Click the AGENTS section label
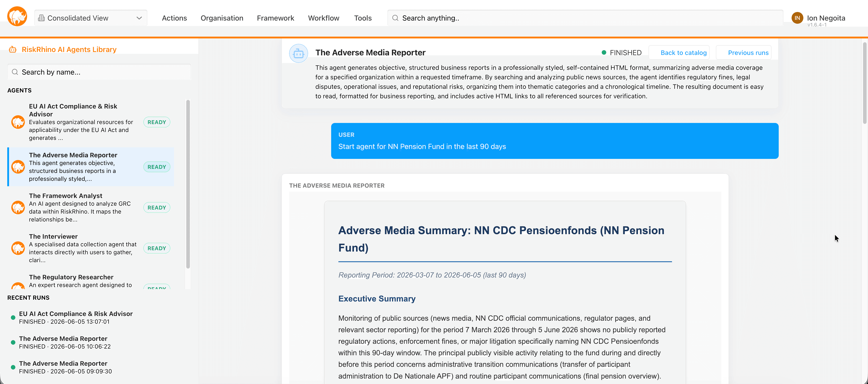 coord(19,90)
